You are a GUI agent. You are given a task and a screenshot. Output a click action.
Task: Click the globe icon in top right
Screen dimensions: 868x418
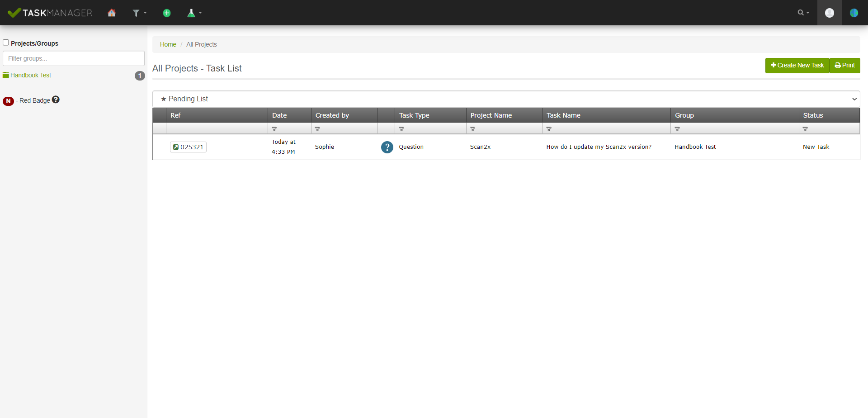(854, 13)
